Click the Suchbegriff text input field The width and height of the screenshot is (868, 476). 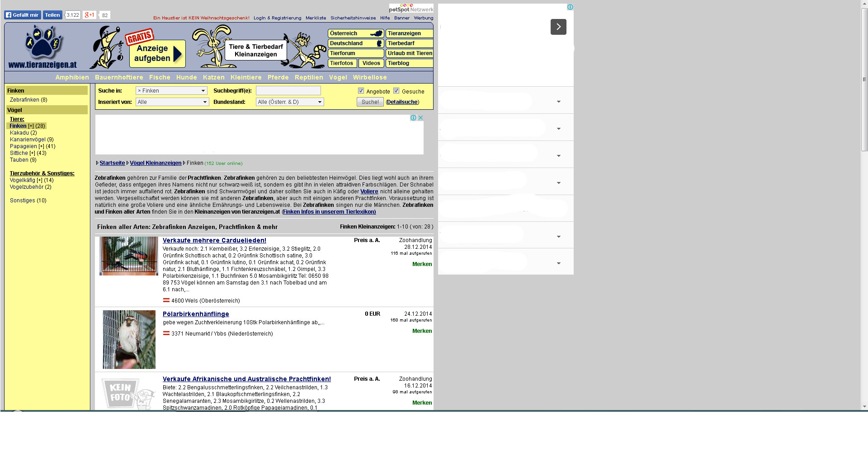(288, 91)
